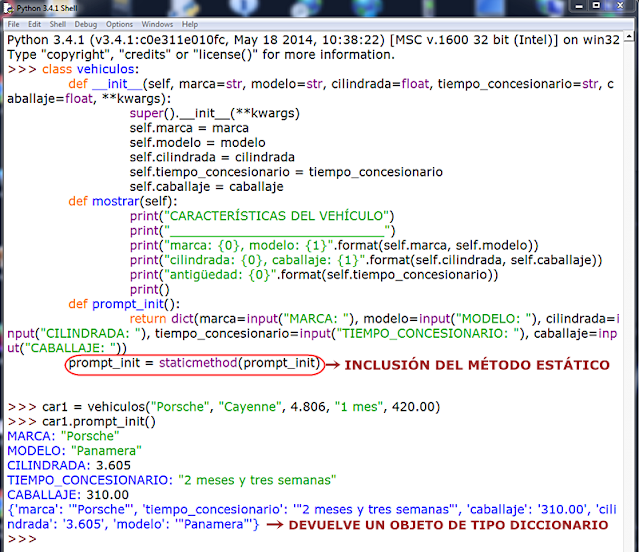Click the CARACTERÍSTICAS DEL VEHÍCULO print line

point(262,216)
